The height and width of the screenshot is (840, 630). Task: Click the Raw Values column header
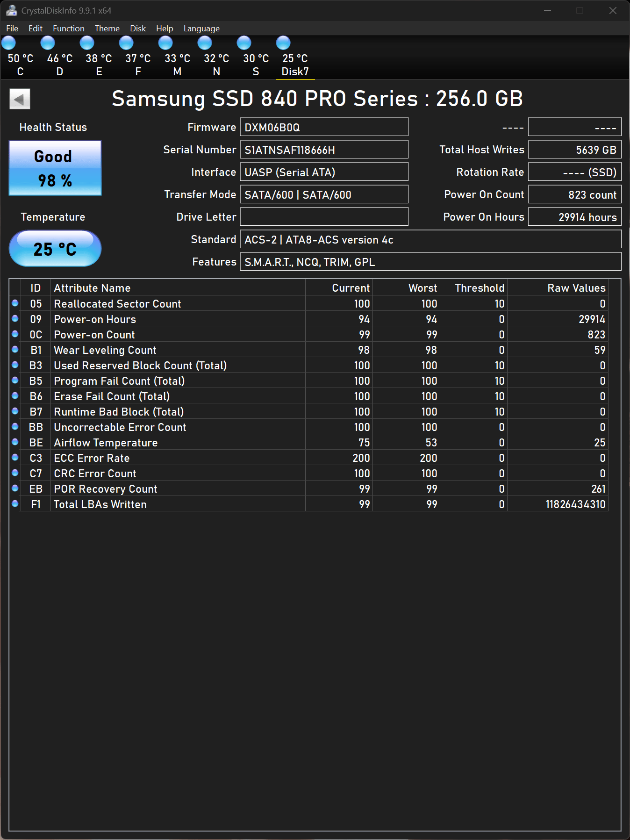[558, 288]
